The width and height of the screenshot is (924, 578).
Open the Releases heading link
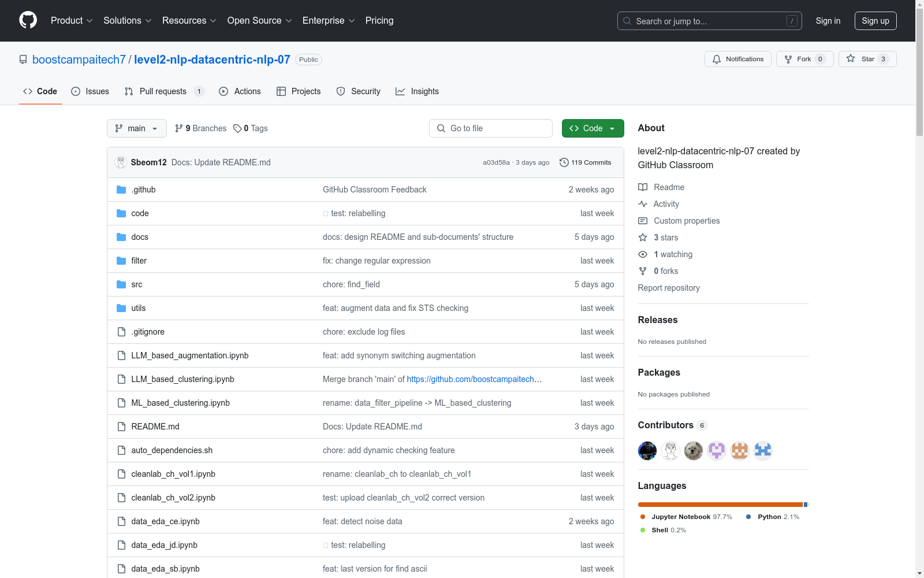pyautogui.click(x=658, y=320)
